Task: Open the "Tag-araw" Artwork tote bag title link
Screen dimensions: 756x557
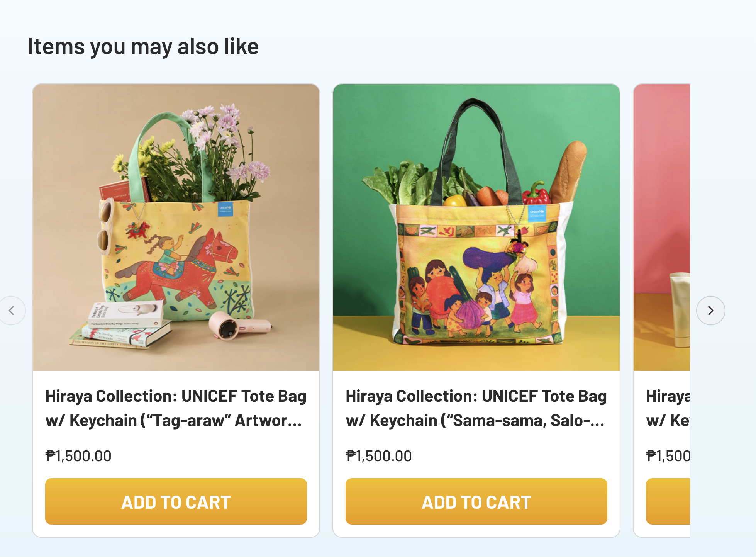Action: [x=176, y=408]
